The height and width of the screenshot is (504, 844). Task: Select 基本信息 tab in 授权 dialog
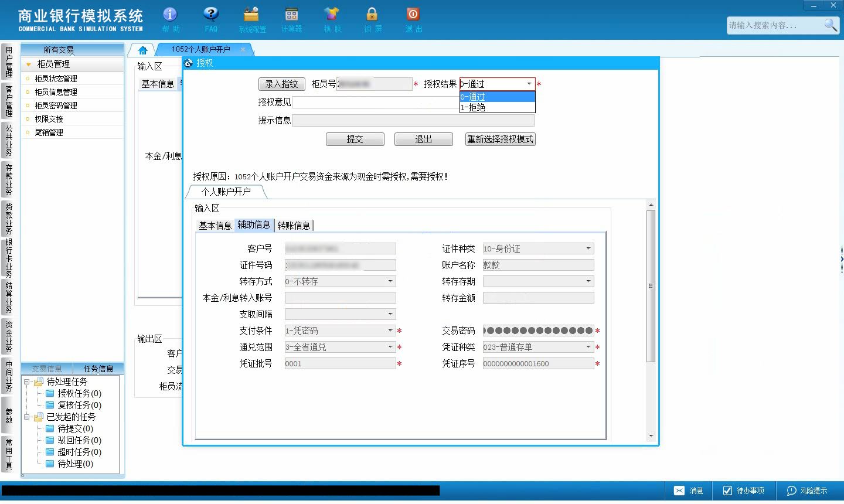[215, 226]
